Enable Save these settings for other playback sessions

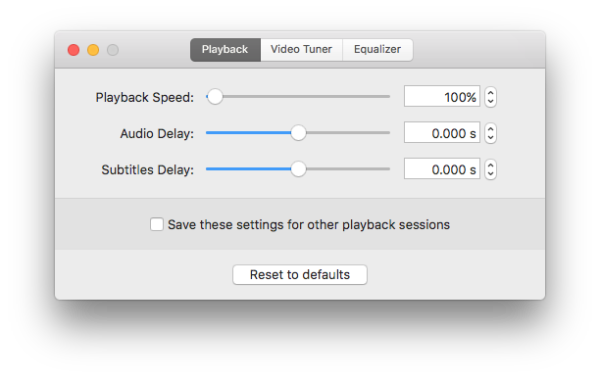tap(157, 224)
